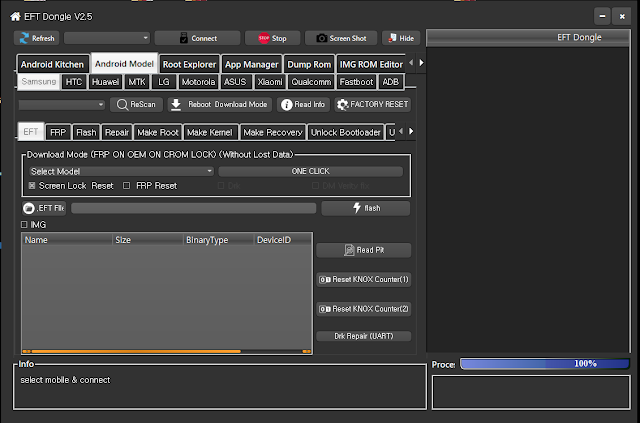Select the LG brand tab
The image size is (640, 423).
(164, 82)
